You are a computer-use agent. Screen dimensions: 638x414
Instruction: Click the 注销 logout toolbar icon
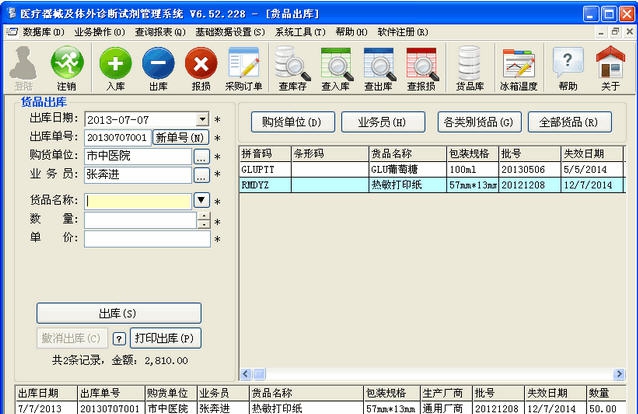[67, 68]
